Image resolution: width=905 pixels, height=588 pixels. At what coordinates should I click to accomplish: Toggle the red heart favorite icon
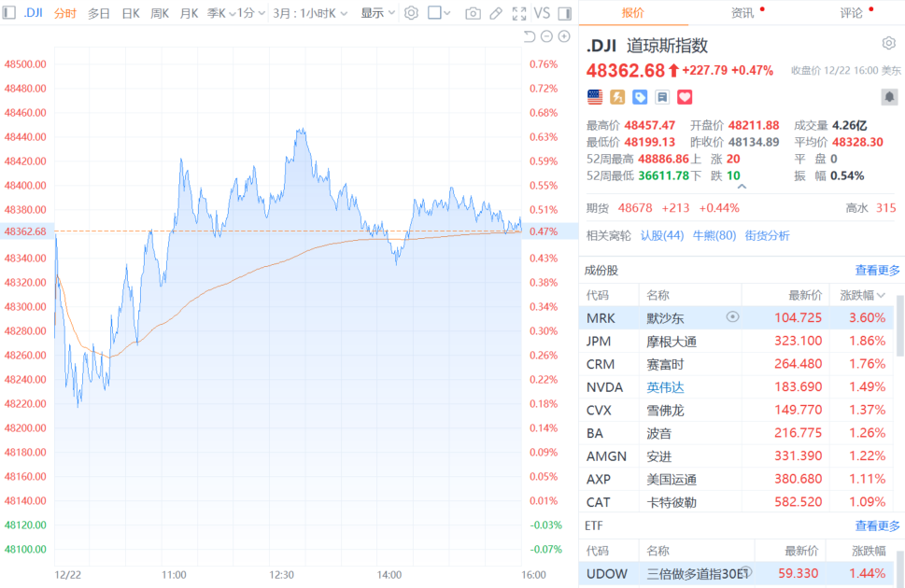tap(685, 97)
